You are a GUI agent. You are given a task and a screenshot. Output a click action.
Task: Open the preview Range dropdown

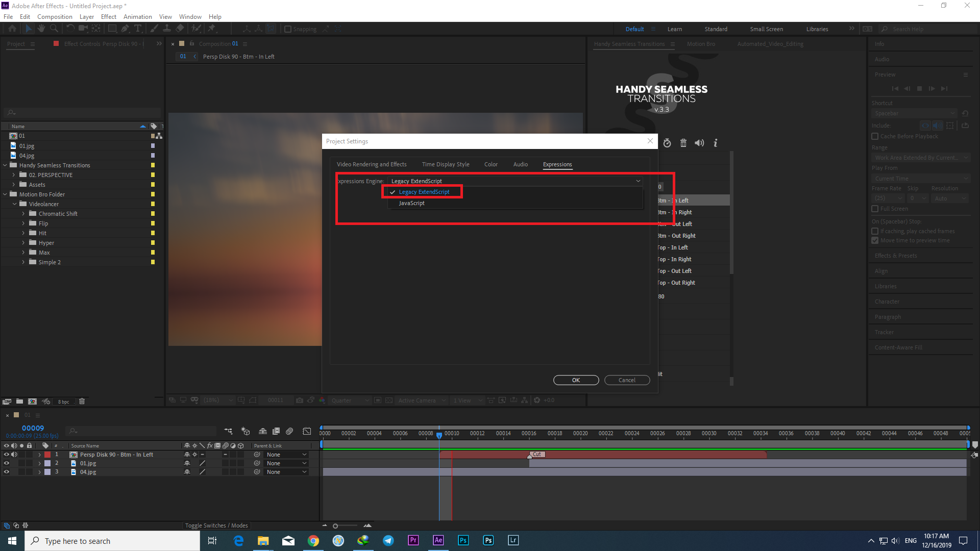coord(920,158)
